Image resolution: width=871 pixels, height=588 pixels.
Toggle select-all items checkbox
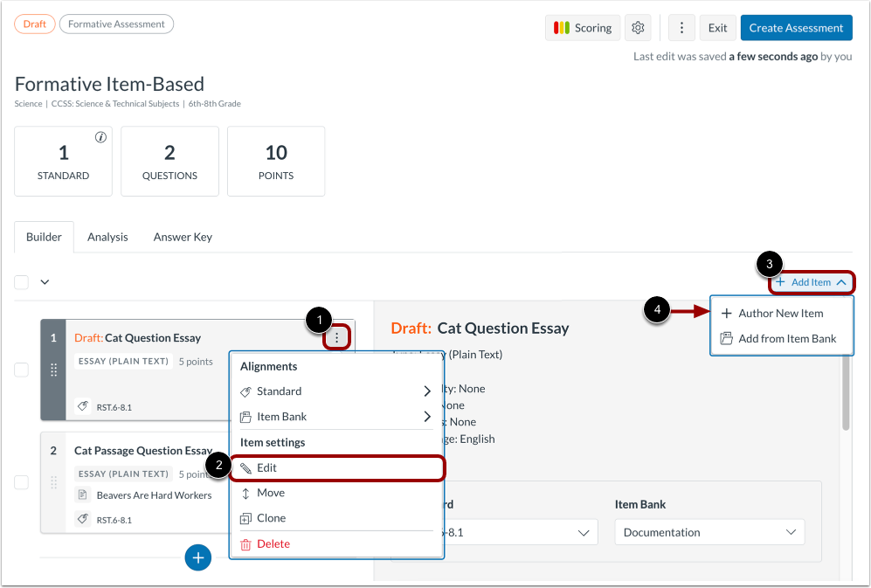[x=21, y=282]
